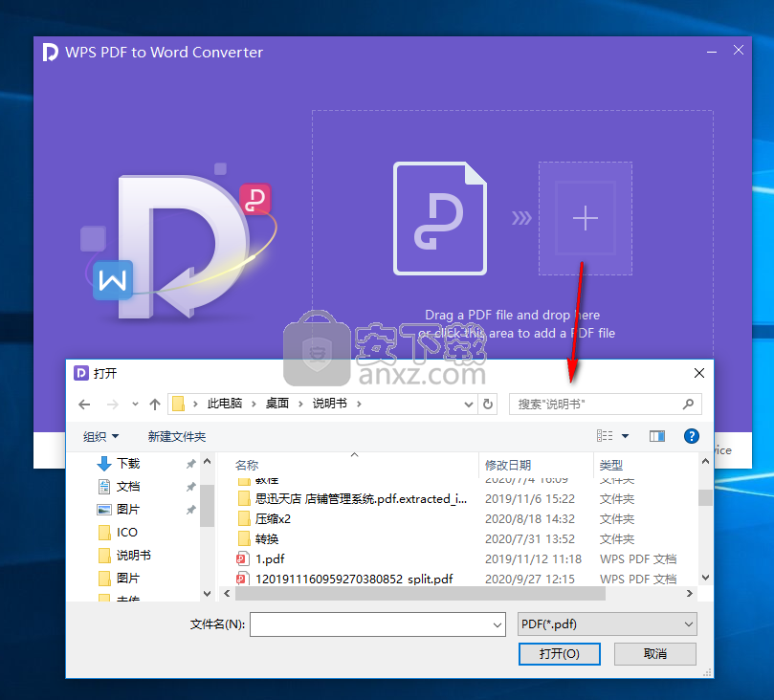Select pinned 图片 in navigation pane
The image size is (774, 700).
click(x=128, y=510)
